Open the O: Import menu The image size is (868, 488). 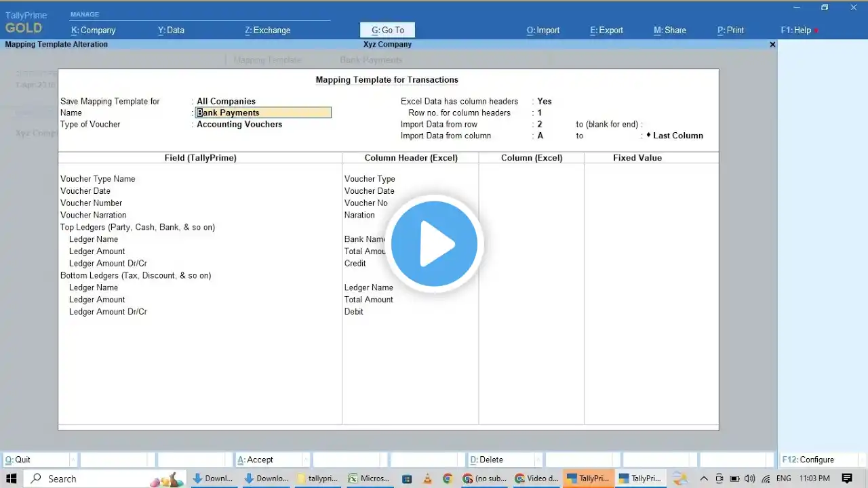tap(543, 30)
